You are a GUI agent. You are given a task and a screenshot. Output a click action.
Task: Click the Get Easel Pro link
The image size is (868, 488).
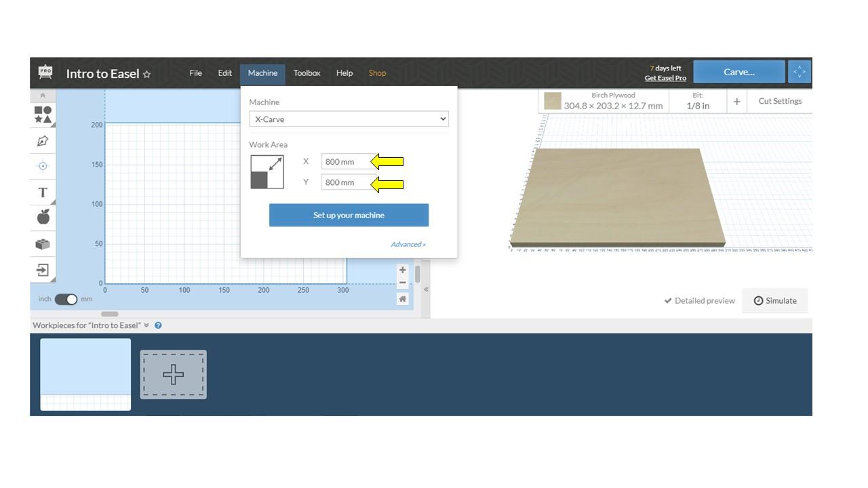(x=665, y=78)
